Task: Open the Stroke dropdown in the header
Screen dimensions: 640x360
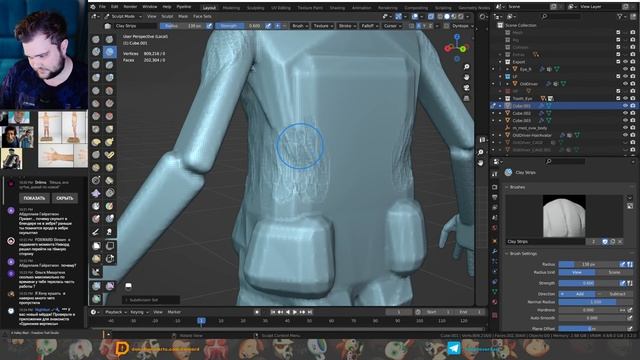Action: [347, 26]
